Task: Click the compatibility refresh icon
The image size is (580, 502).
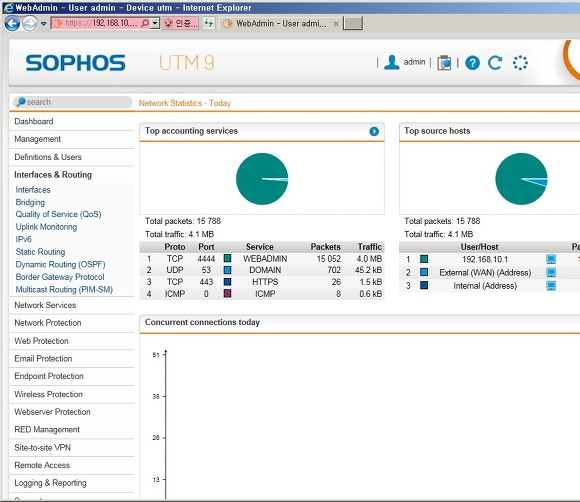Action: coord(209,23)
